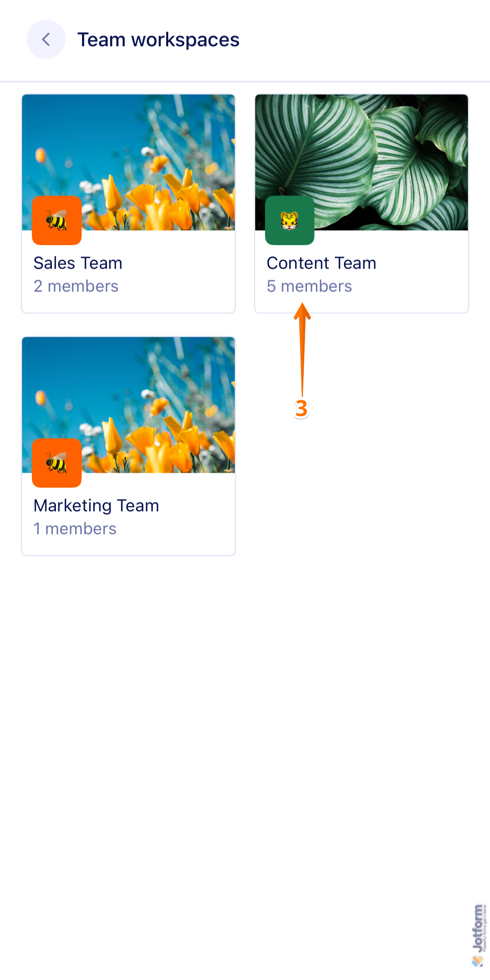Viewport: 490px width, 980px height.
Task: Click the '1 members' label under Marketing Team
Action: click(x=75, y=529)
